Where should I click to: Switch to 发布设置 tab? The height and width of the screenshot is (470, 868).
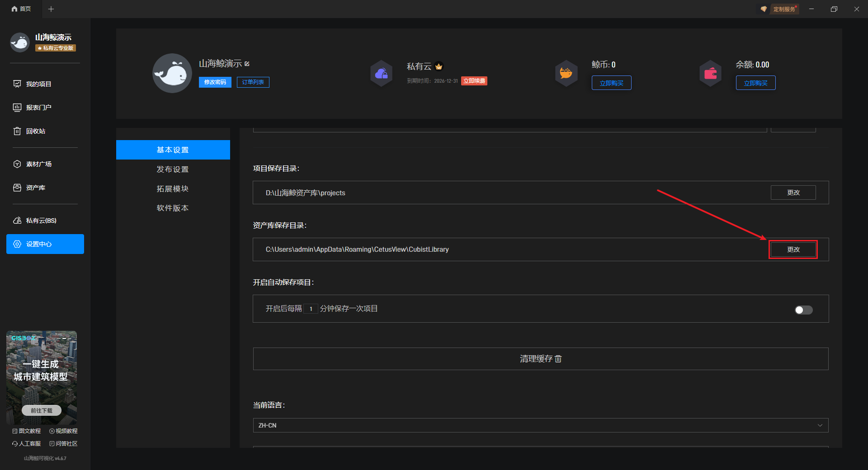(173, 169)
